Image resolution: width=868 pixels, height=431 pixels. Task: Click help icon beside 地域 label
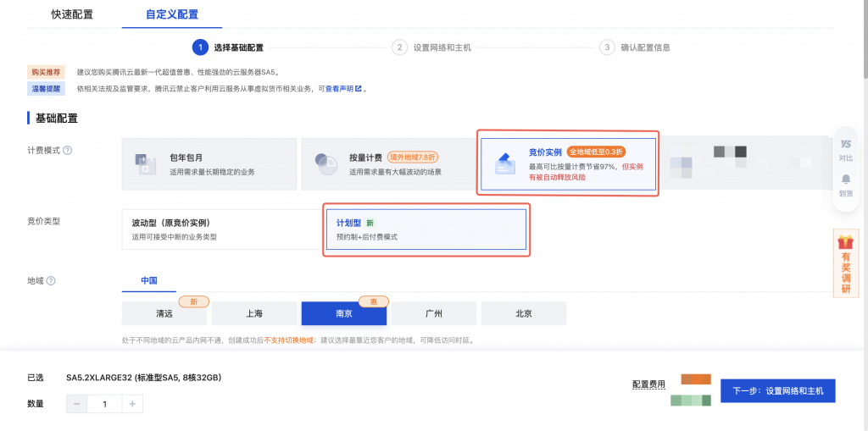pos(51,280)
